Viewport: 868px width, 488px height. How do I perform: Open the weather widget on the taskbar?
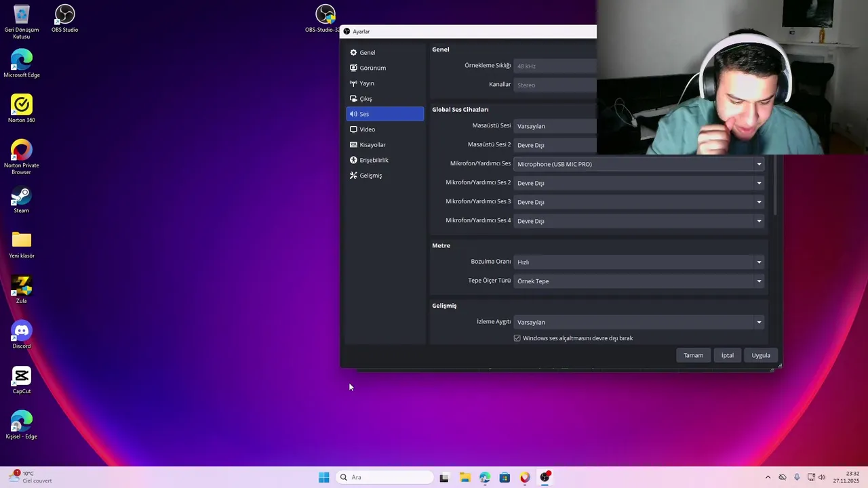pos(31,477)
